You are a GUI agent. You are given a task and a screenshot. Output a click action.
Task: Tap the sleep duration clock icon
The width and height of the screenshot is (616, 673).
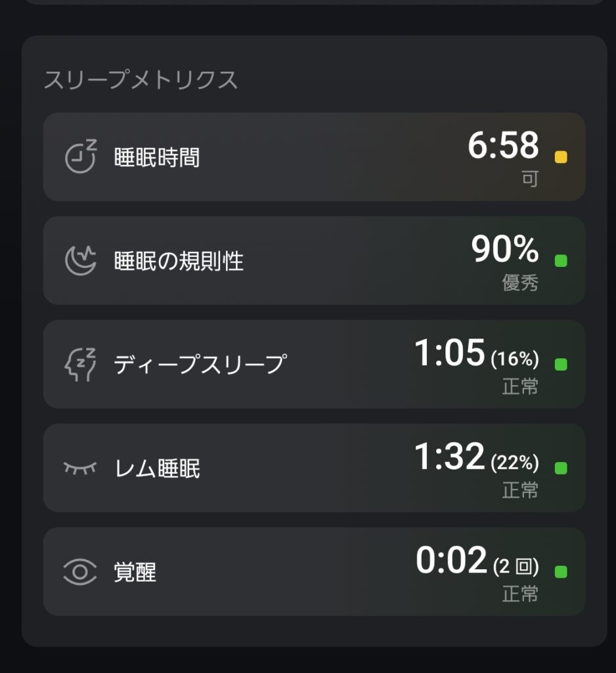pos(81,157)
